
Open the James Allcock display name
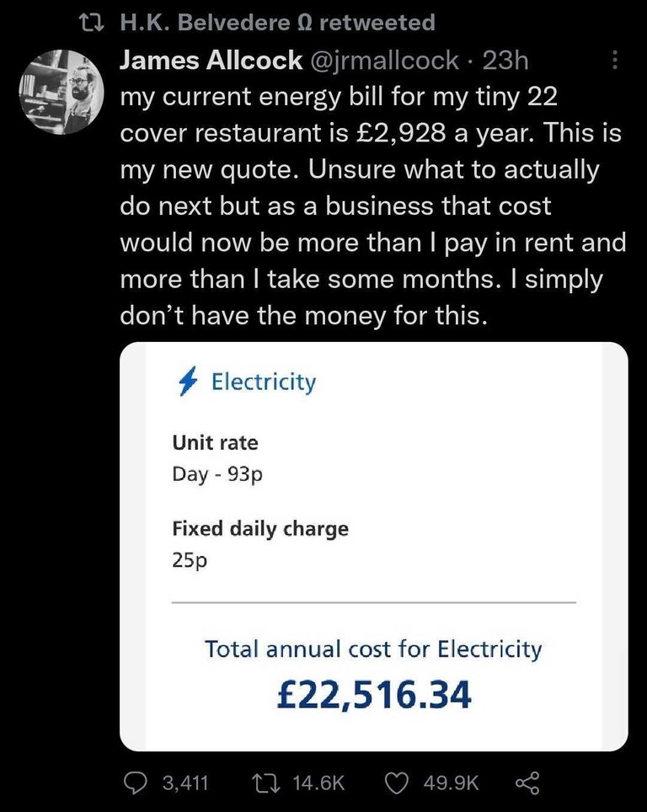coord(211,60)
